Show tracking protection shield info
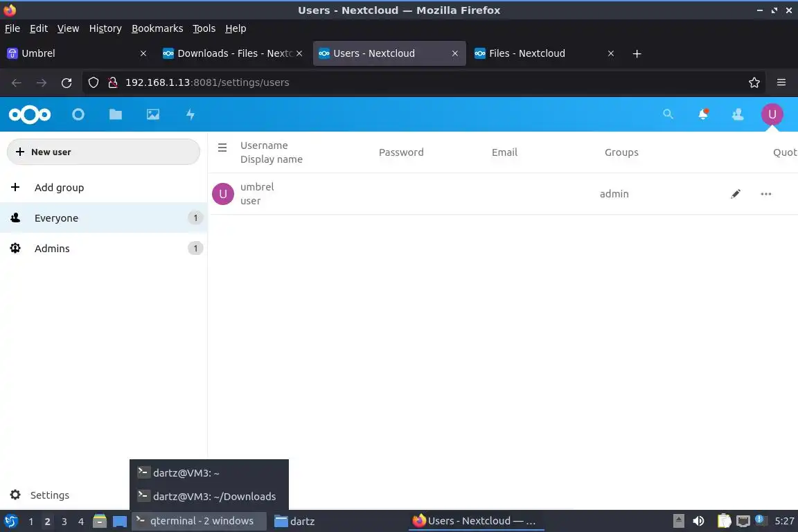 click(93, 82)
